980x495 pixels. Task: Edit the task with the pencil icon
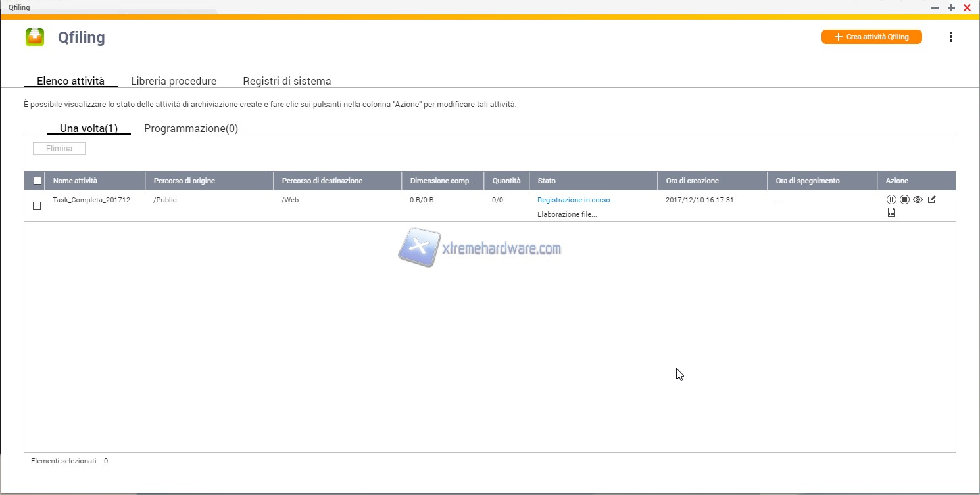click(931, 200)
